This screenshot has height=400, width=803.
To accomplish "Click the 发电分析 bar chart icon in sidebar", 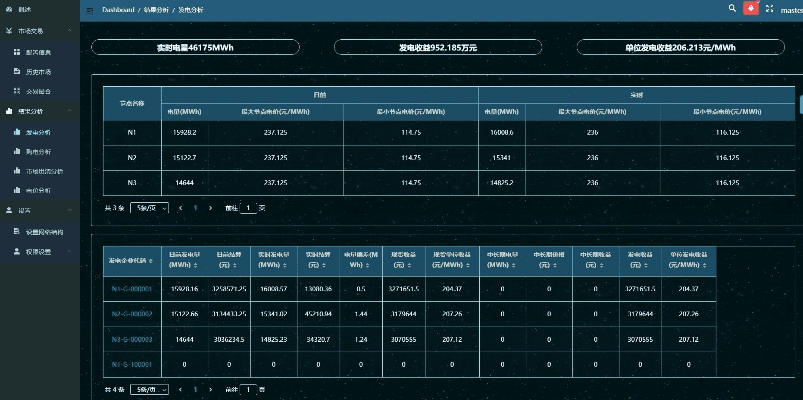I will [x=16, y=131].
